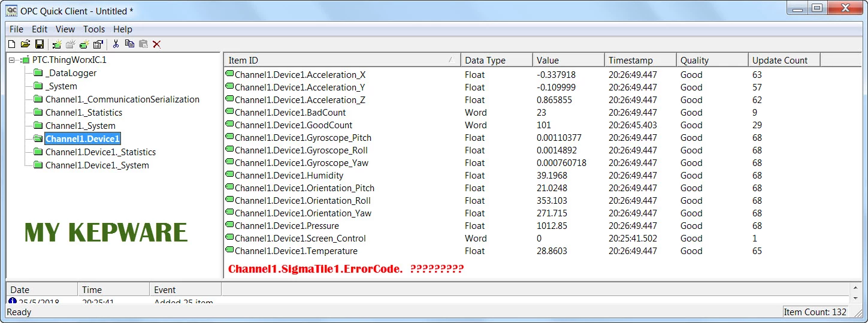The height and width of the screenshot is (323, 868).
Task: Click the Pressure value 1012.85
Action: 552,226
